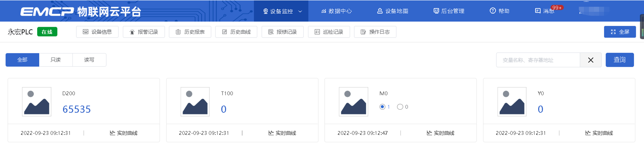Expand the 设备监控 dropdown chevron
This screenshot has width=644, height=150.
click(300, 12)
